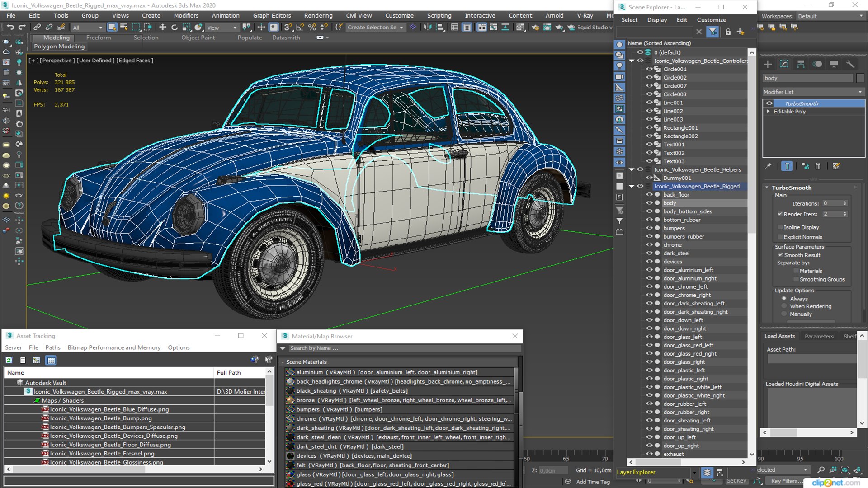Open the Workspaces Default dropdown
The width and height of the screenshot is (868, 488).
(830, 16)
